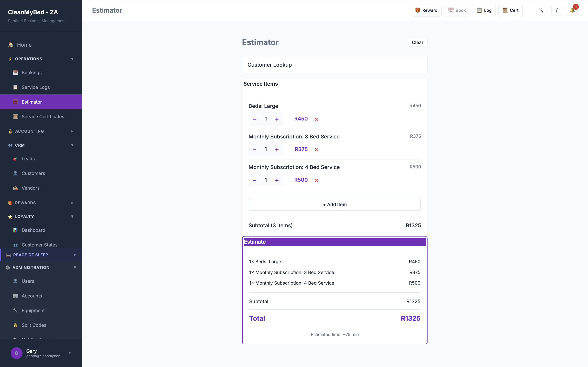
Task: Open the search magnifier icon
Action: pyautogui.click(x=541, y=10)
